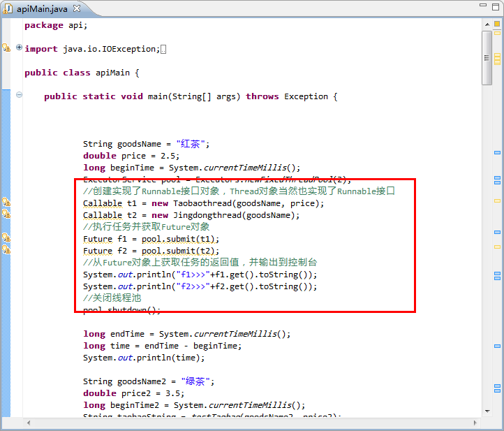Viewport: 504px width, 431px height.
Task: Select the apiMain.java editor tab
Action: (x=42, y=8)
